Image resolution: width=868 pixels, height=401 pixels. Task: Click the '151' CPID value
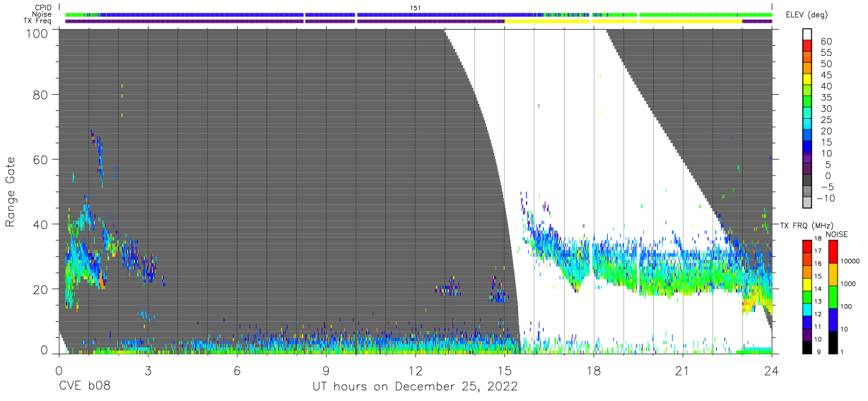click(416, 7)
